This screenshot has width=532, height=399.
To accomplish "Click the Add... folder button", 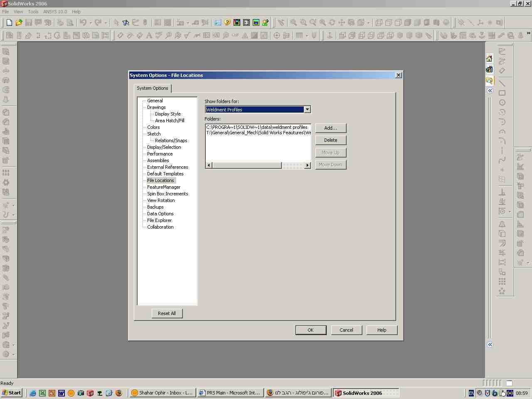I will (330, 128).
